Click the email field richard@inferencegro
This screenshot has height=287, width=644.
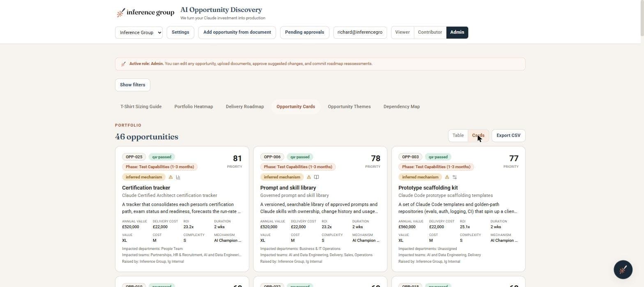[x=360, y=32]
